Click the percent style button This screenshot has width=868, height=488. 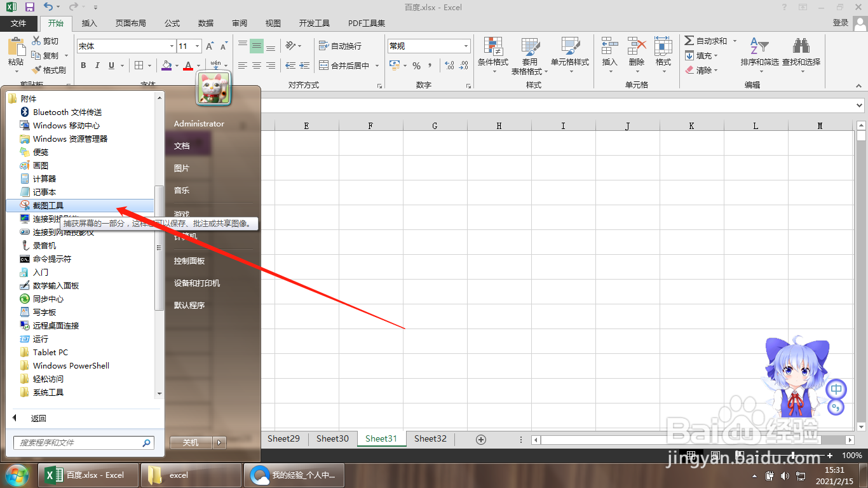click(417, 65)
